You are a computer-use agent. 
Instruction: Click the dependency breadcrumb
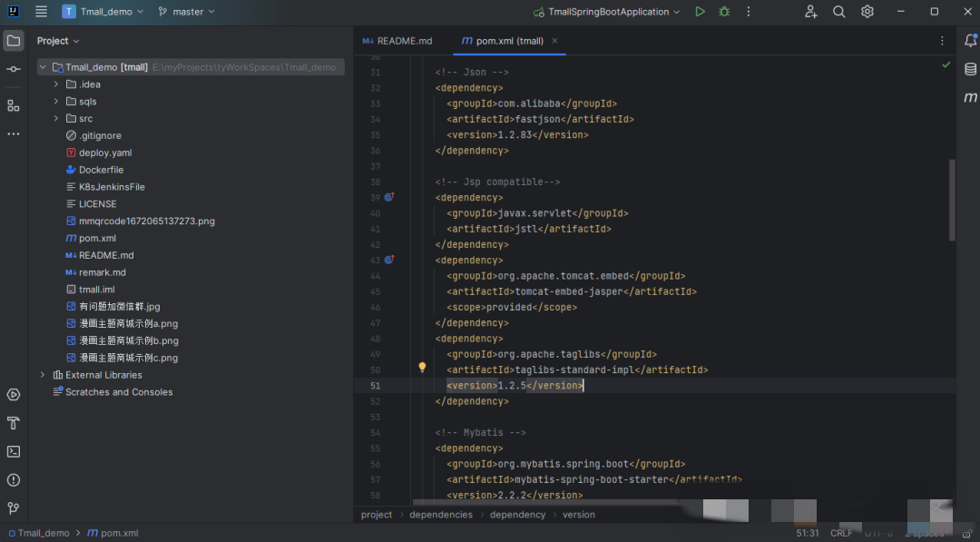pos(517,515)
